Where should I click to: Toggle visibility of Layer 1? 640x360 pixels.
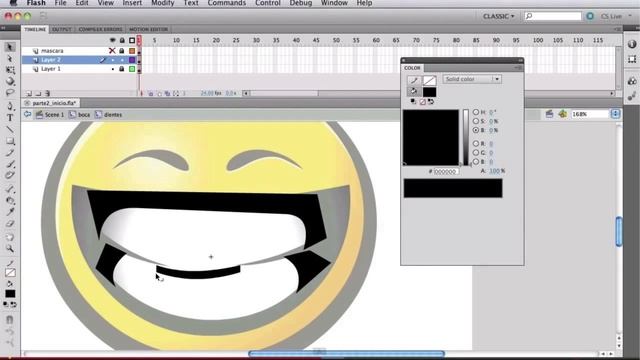point(113,69)
